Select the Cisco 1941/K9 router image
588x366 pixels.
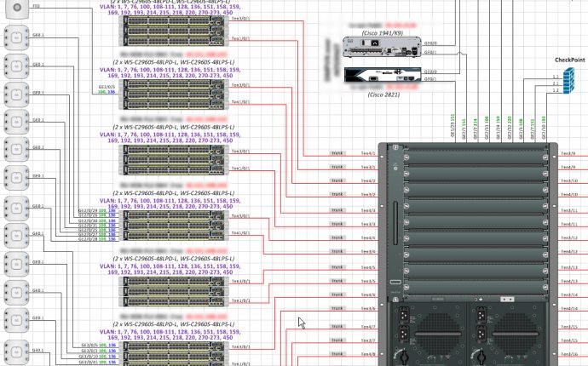(x=382, y=47)
